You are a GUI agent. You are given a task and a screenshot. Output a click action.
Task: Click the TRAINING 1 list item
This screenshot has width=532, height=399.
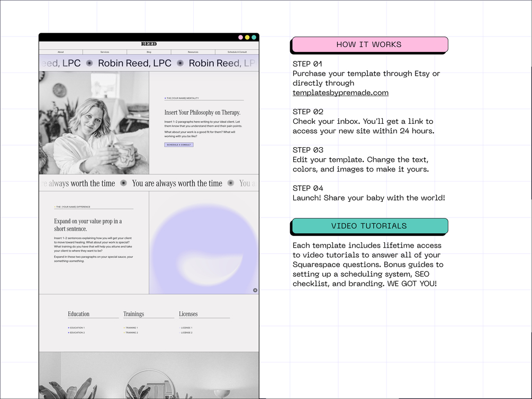[131, 328]
